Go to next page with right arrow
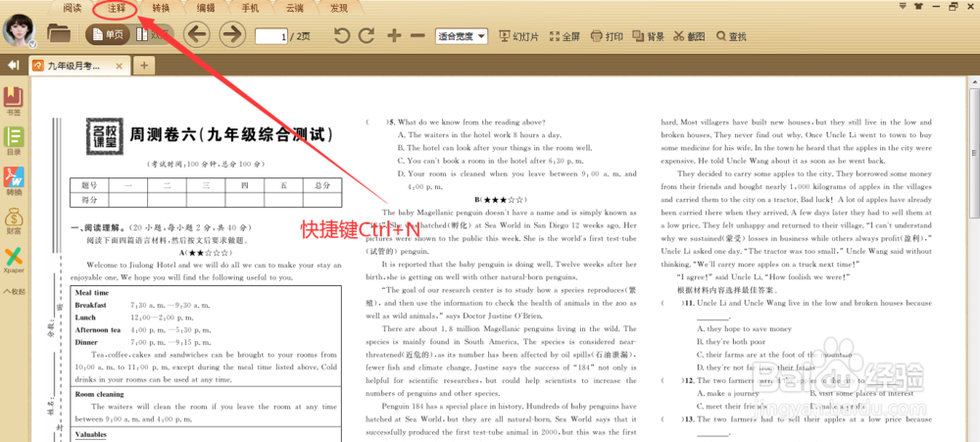The height and width of the screenshot is (442, 980). pos(232,34)
